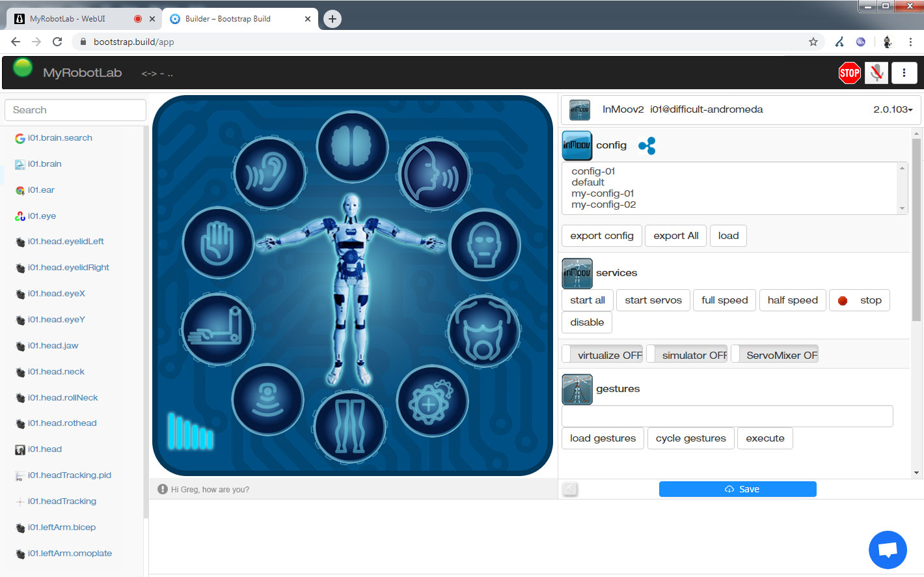Open i01.ear service link
The width and height of the screenshot is (924, 577).
41,190
